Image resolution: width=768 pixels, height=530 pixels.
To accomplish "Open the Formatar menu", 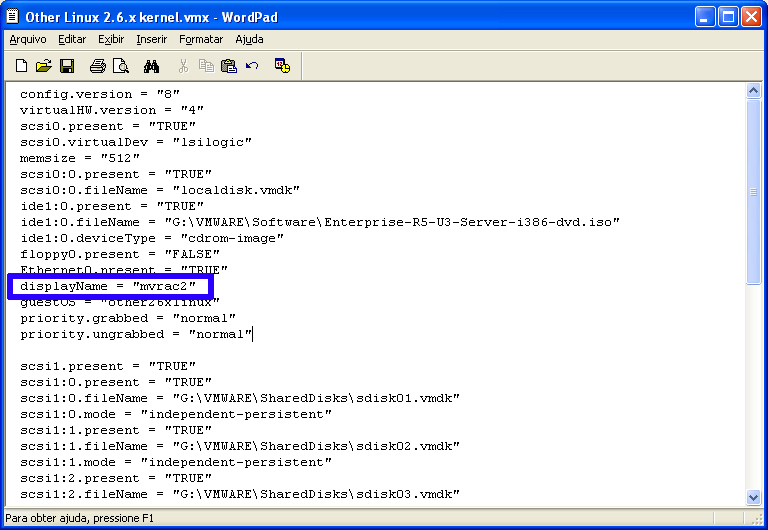I will click(x=201, y=39).
